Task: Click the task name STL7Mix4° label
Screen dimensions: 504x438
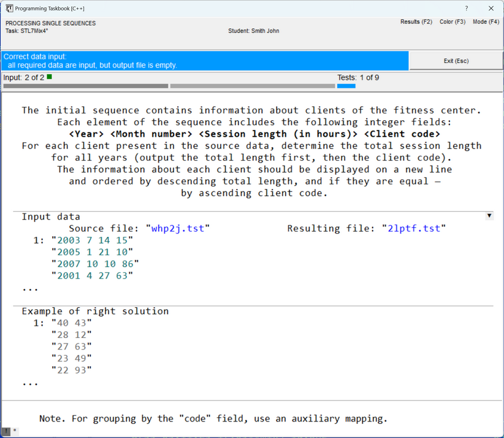Action: [x=26, y=31]
